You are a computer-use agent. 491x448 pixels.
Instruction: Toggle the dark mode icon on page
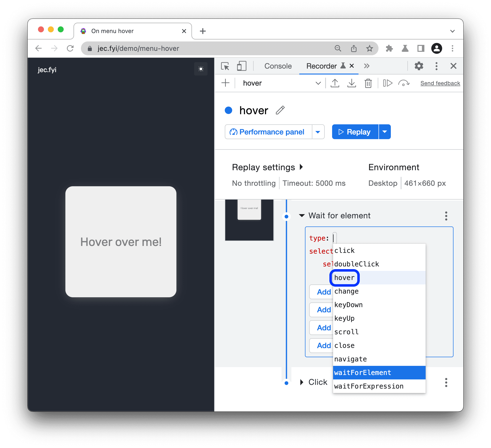click(x=201, y=69)
